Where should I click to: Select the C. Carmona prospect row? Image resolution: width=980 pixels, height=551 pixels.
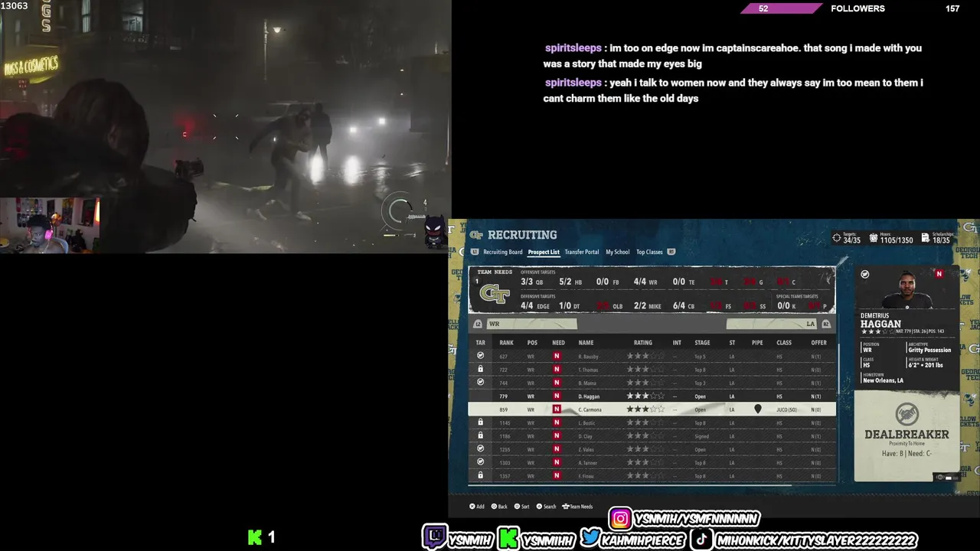652,409
